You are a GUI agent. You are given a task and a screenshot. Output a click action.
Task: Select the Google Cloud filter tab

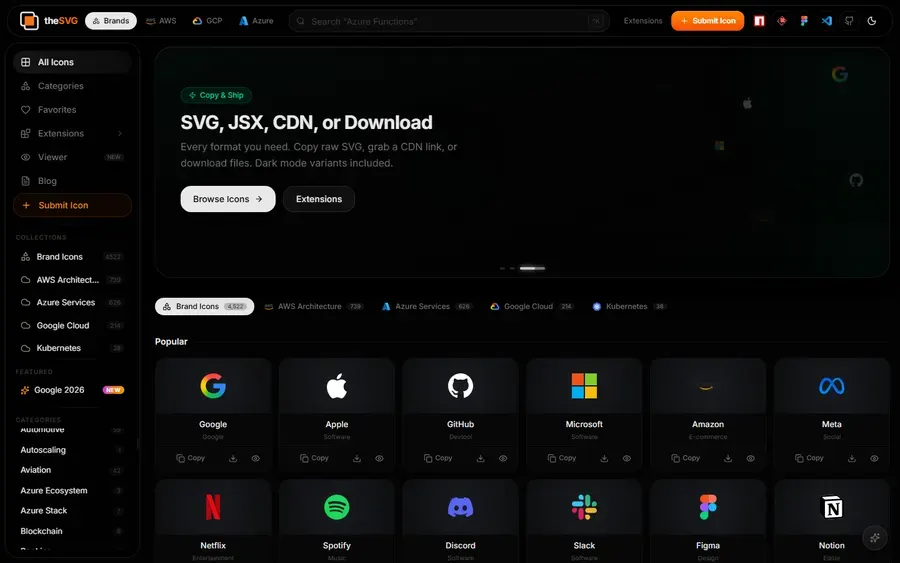click(x=531, y=306)
